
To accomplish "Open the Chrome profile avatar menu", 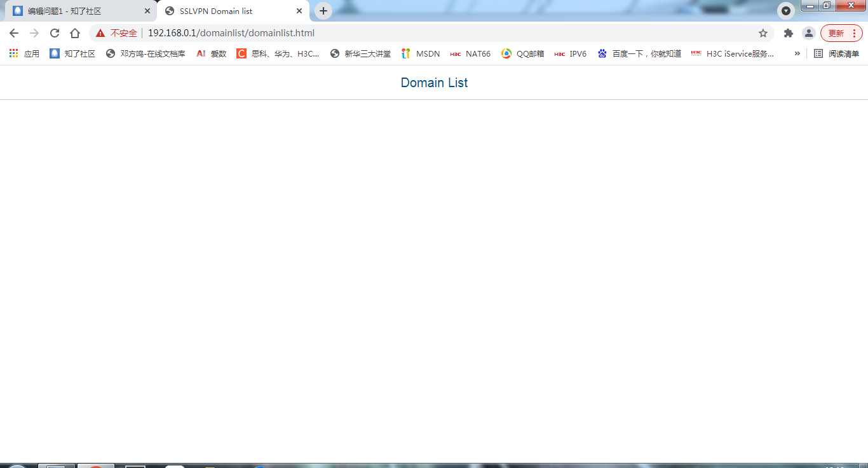I will coord(808,33).
